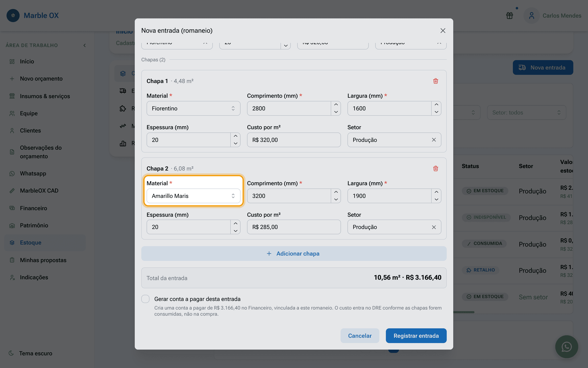Increase Chapa 2 Largura value
Screen dimensions: 588x368
pos(436,192)
